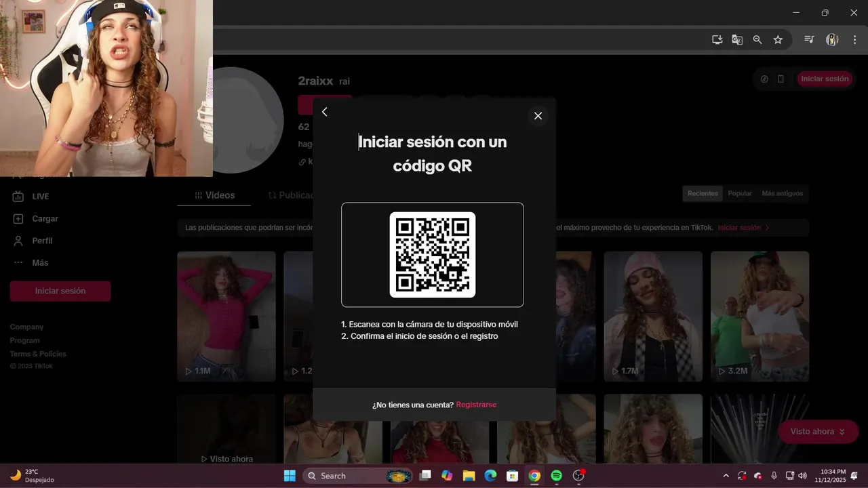Click top-right Iniciar sesión button
This screenshot has width=868, height=488.
[825, 79]
